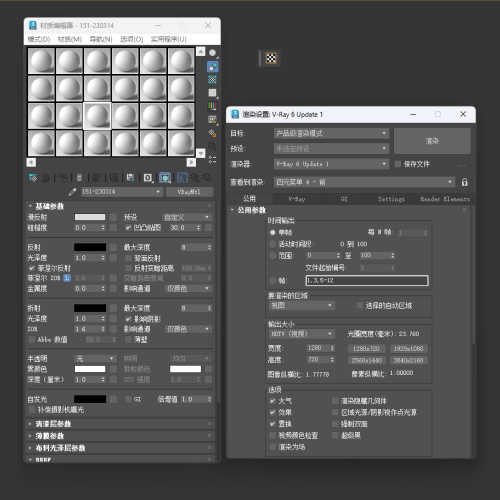The height and width of the screenshot is (500, 500).
Task: Open the 目标 render mode dropdown
Action: pyautogui.click(x=331, y=133)
